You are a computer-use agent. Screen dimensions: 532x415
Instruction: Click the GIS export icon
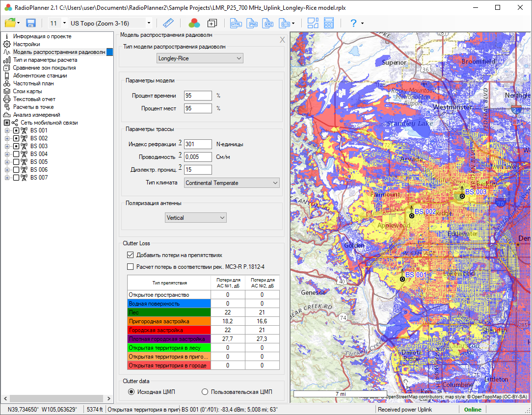pos(284,23)
